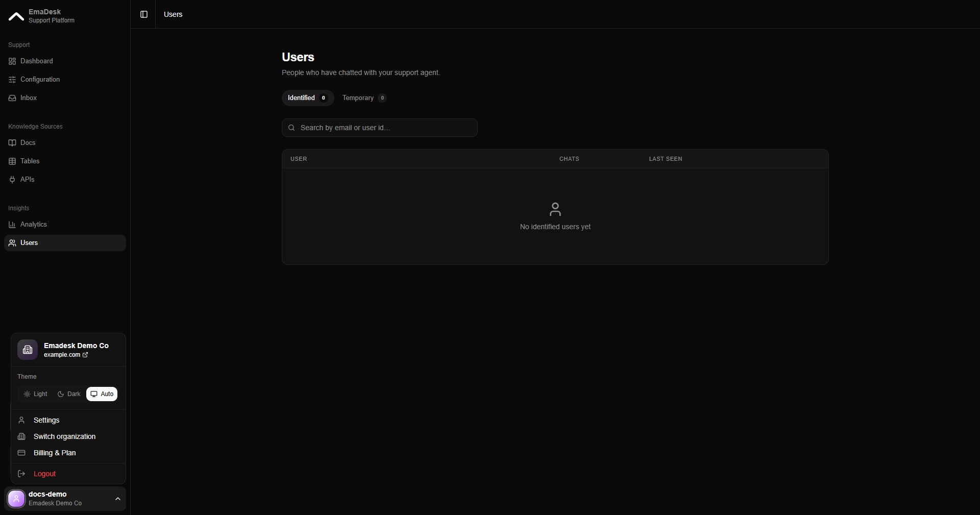Open the Dashboard page

coord(65,61)
